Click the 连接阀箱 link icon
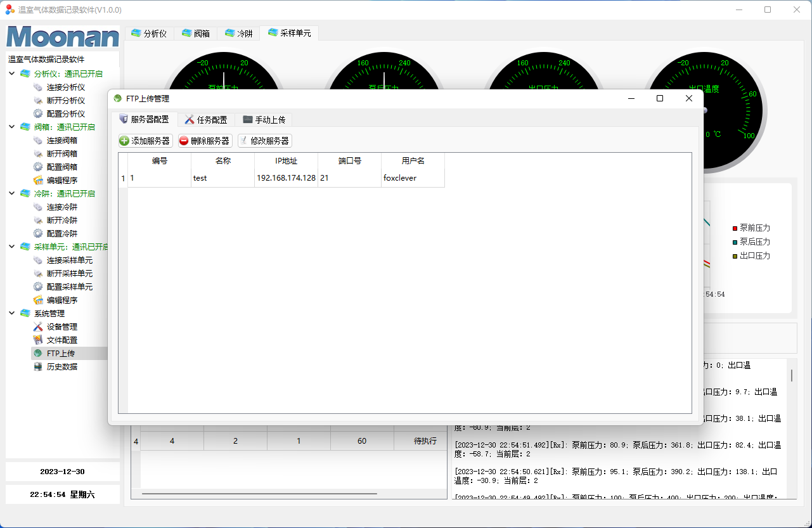This screenshot has height=528, width=812. click(38, 140)
